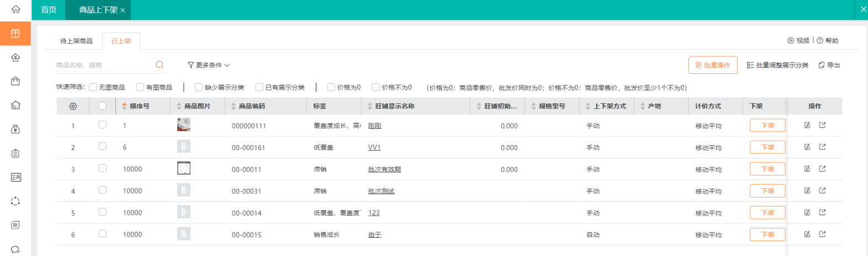This screenshot has width=868, height=256.
Task: Click the export 导出 icon button
Action: 829,65
